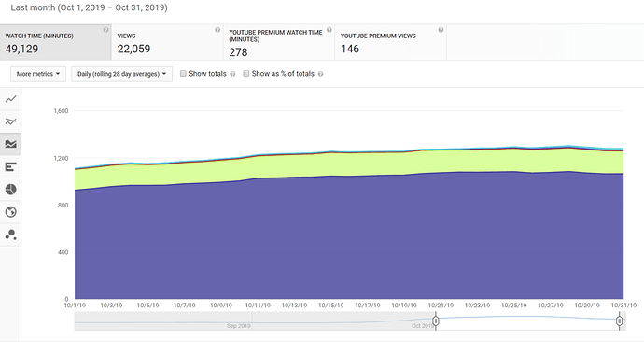Select the stacked area chart icon
Viewport: 644px width, 342px height.
coord(10,144)
